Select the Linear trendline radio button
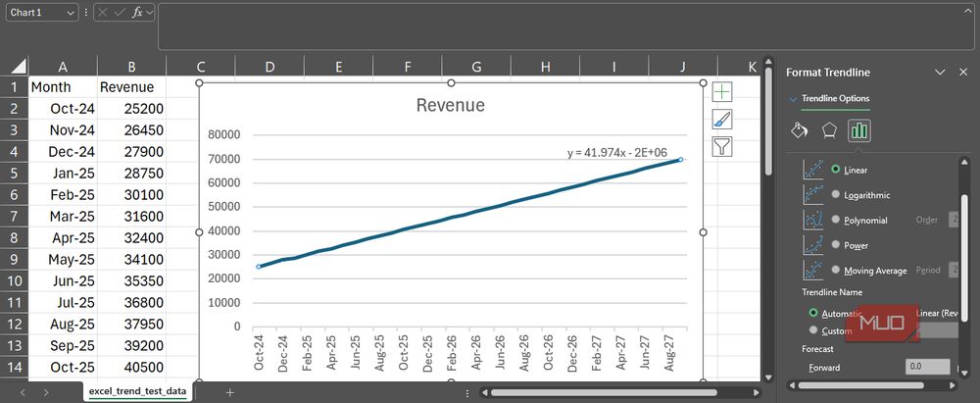 (x=836, y=170)
